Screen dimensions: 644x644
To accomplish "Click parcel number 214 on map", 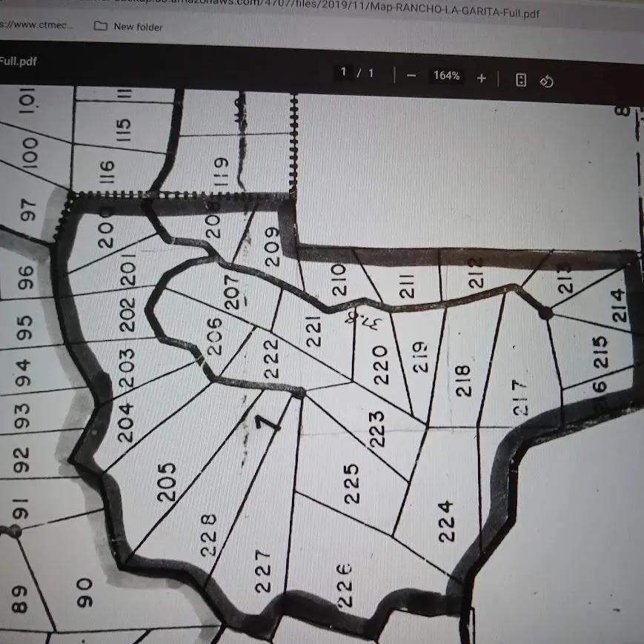I will pyautogui.click(x=619, y=305).
